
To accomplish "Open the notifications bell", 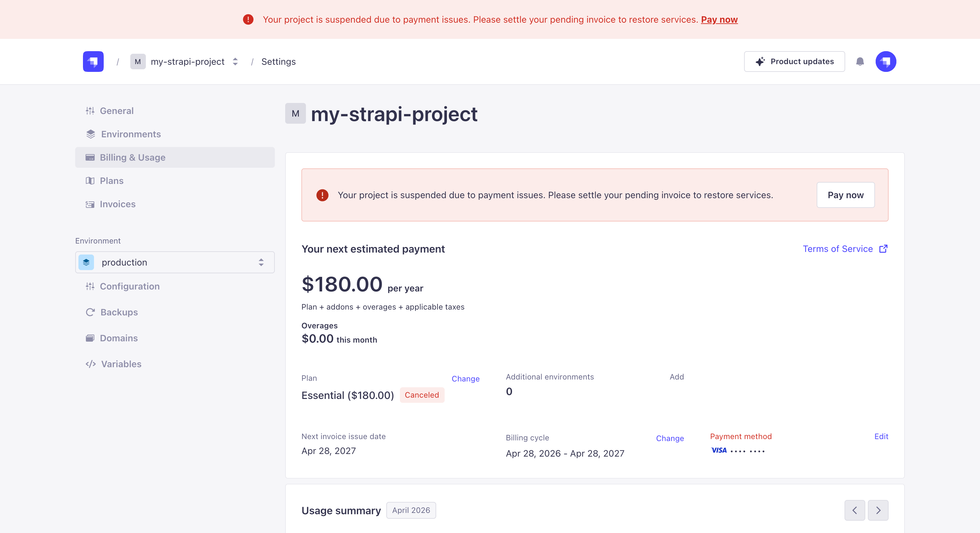I will [x=860, y=62].
